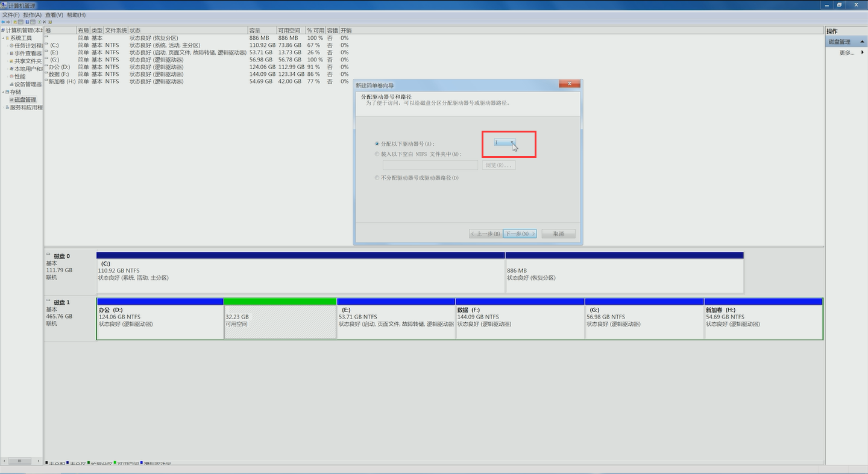Expand the 任务计划程序 node arrow
Screen dimensions: 868x474
click(7, 45)
